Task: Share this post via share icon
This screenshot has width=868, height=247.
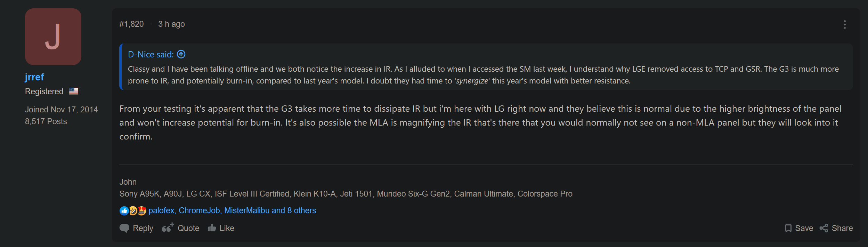Action: tap(824, 228)
